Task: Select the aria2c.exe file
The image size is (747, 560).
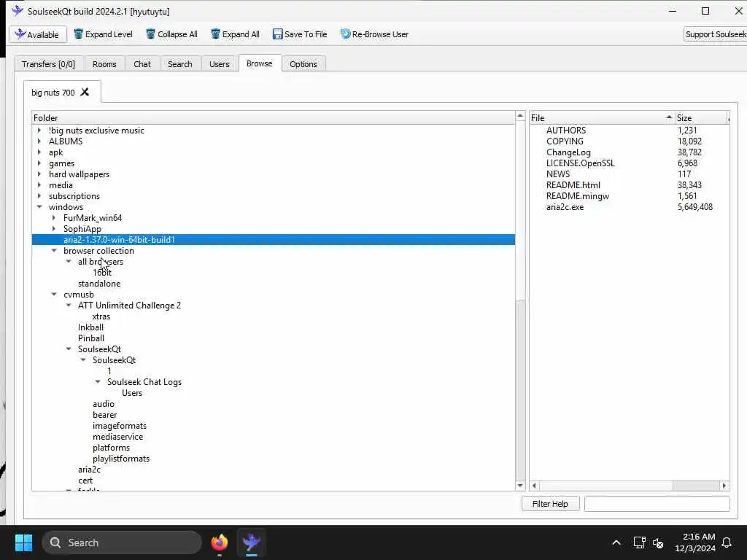Action: tap(565, 206)
